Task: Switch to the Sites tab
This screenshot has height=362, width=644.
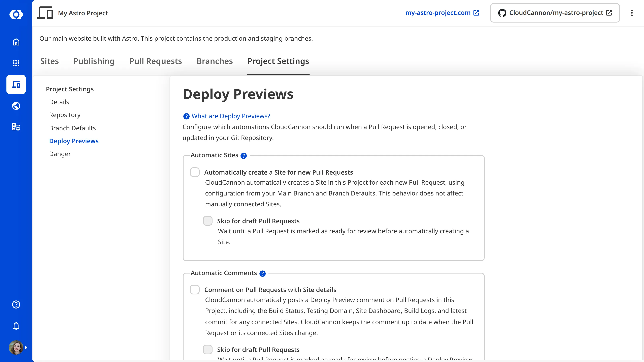Action: click(x=50, y=61)
